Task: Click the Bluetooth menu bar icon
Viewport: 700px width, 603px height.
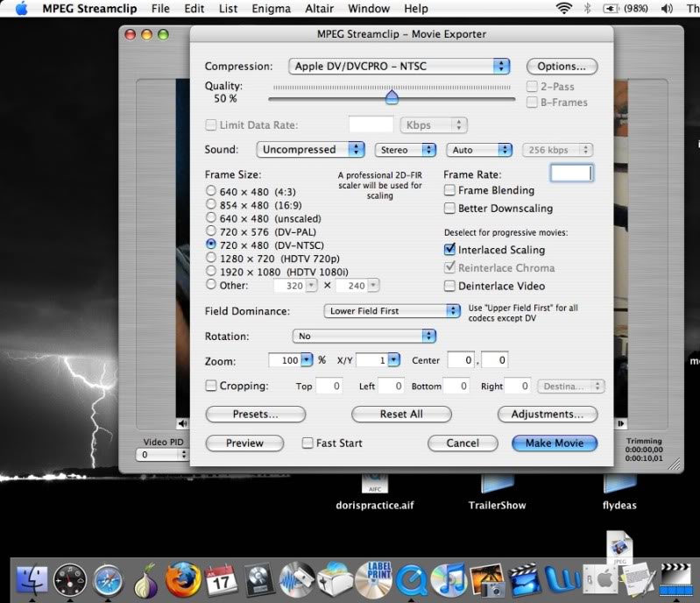Action: tap(588, 9)
